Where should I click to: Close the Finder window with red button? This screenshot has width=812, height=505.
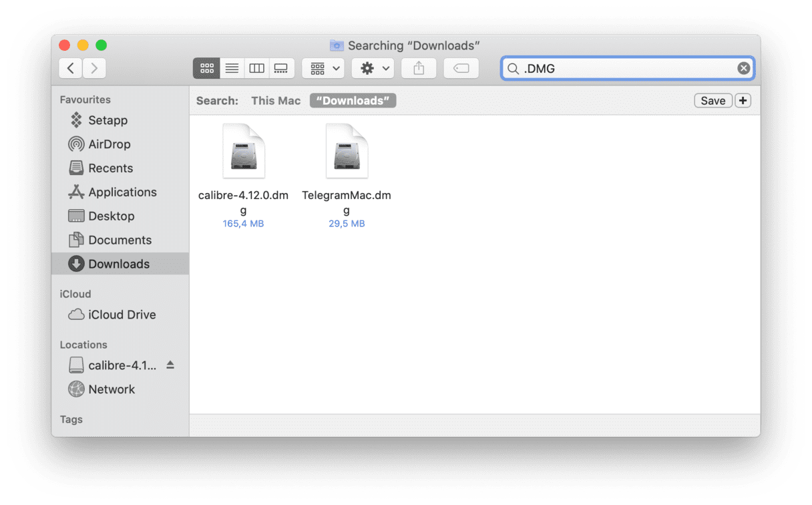pos(65,45)
